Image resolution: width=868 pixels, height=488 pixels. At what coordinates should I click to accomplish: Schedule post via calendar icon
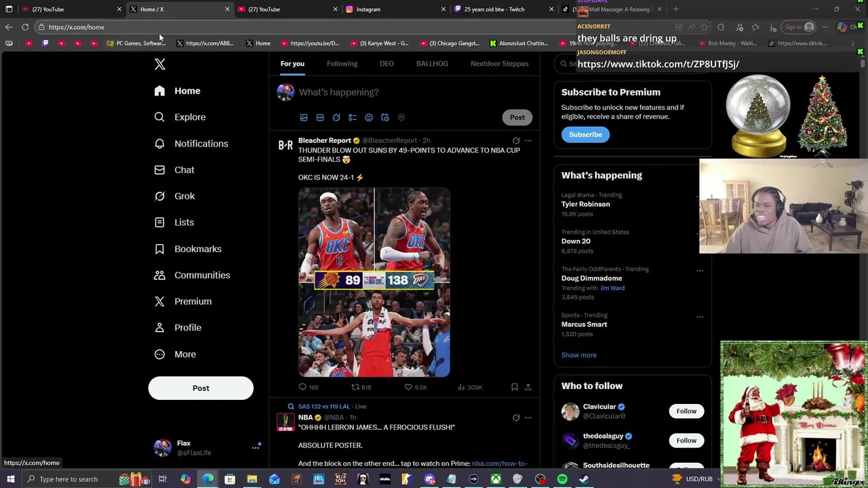pyautogui.click(x=385, y=118)
